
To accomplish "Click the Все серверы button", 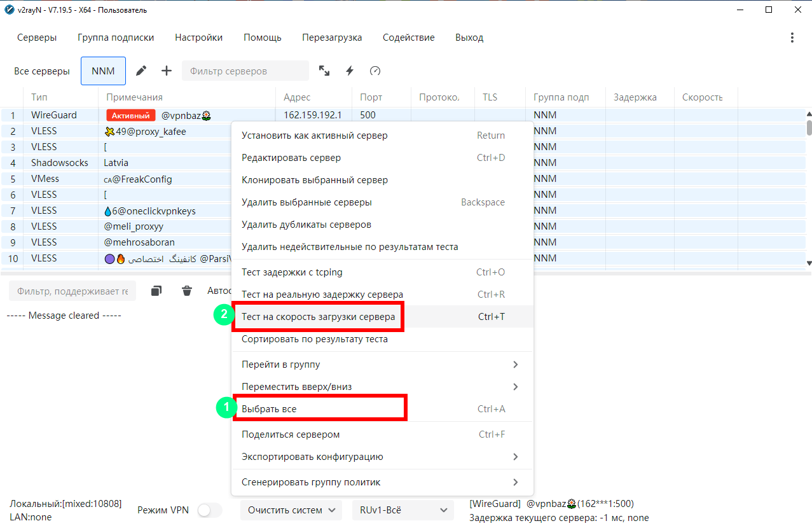I will [x=42, y=71].
